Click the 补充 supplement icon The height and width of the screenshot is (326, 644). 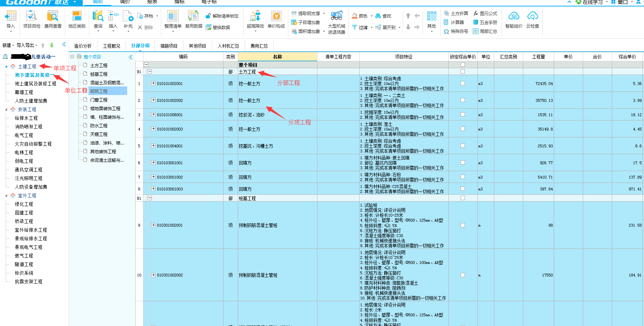(128, 16)
